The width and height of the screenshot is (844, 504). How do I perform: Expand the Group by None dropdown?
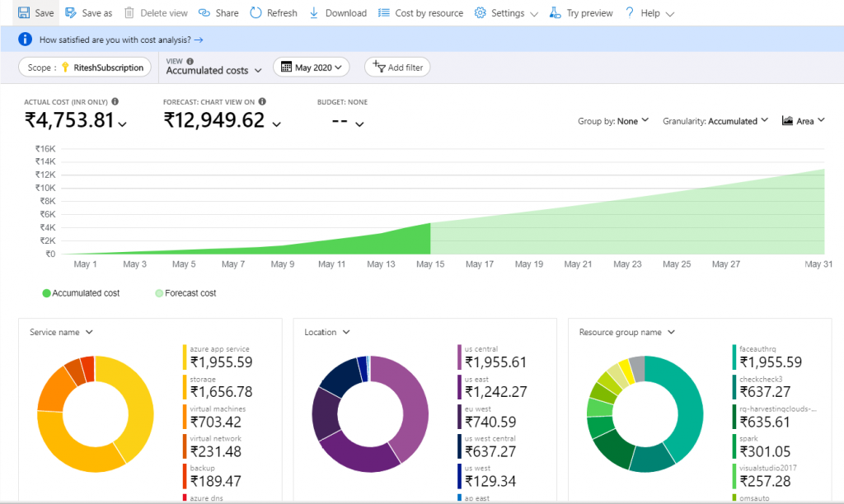point(613,121)
